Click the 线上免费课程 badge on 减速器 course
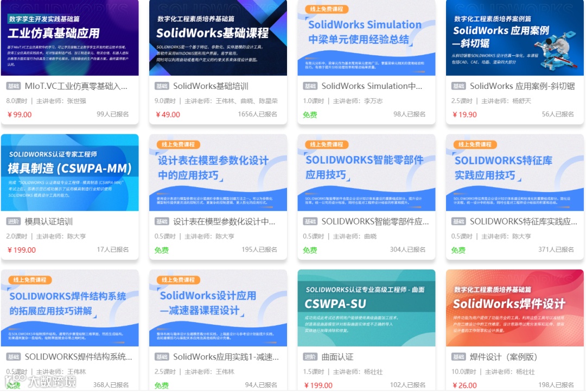Image resolution: width=586 pixels, height=392 pixels. pos(179,280)
